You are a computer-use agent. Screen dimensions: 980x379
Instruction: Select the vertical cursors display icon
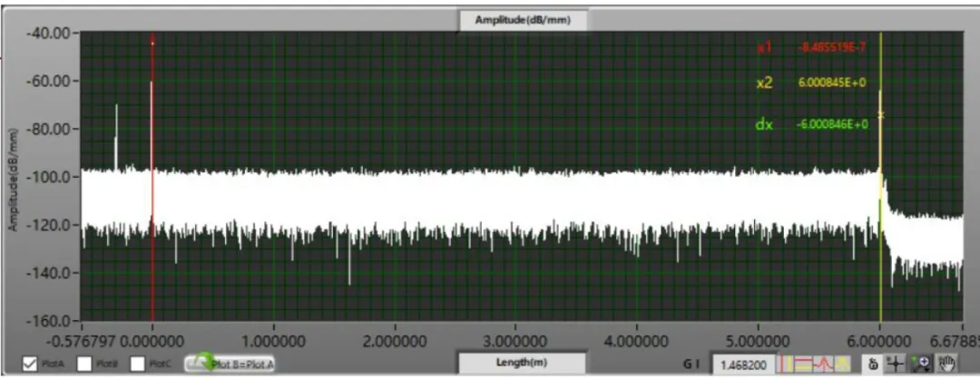787,364
